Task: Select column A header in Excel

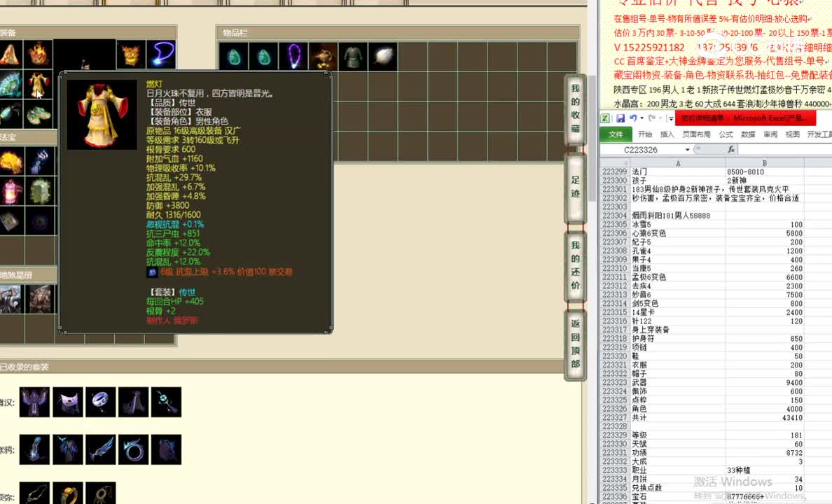Action: 678,163
